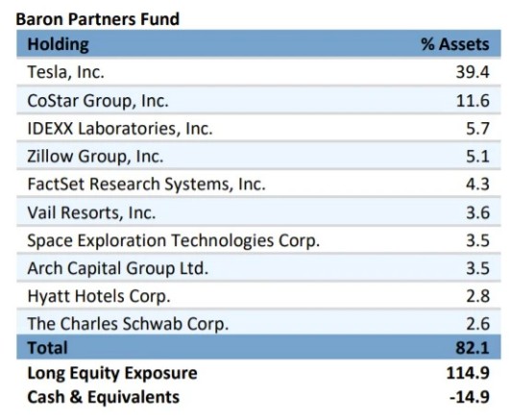The width and height of the screenshot is (509, 420).
Task: Click the Total row label
Action: tap(48, 348)
